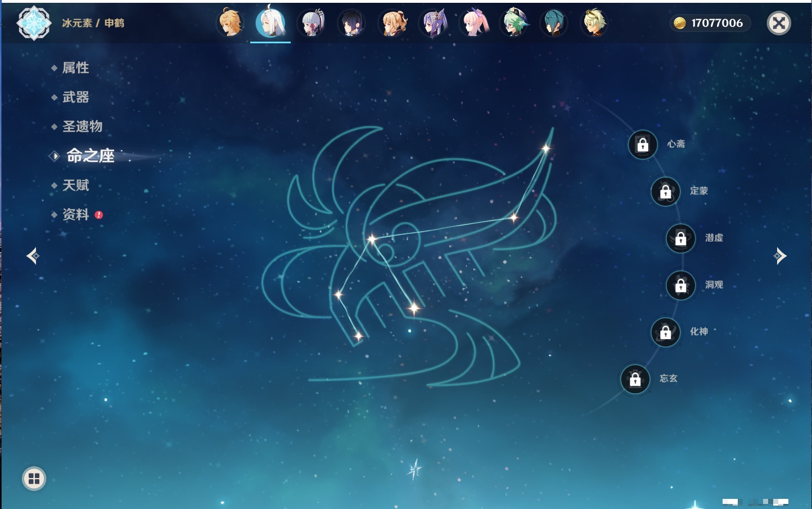812x509 pixels.
Task: Open the locked 潜虚 constellation node
Action: (x=681, y=238)
